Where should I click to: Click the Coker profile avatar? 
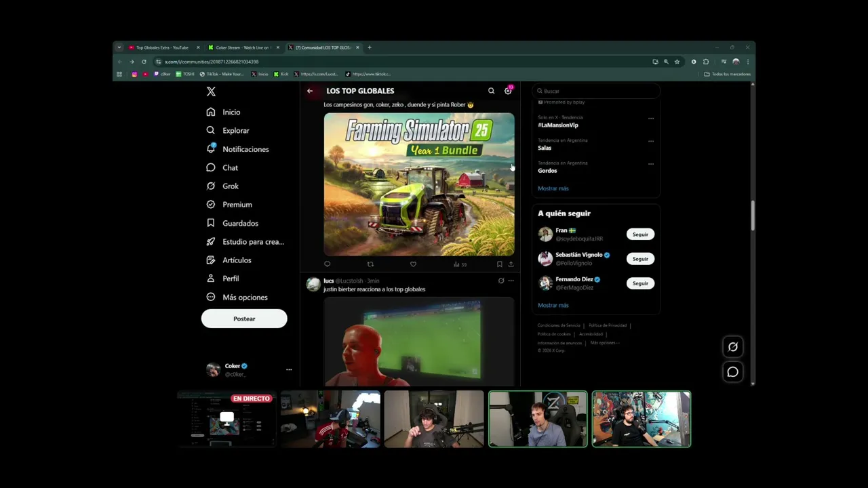[213, 369]
